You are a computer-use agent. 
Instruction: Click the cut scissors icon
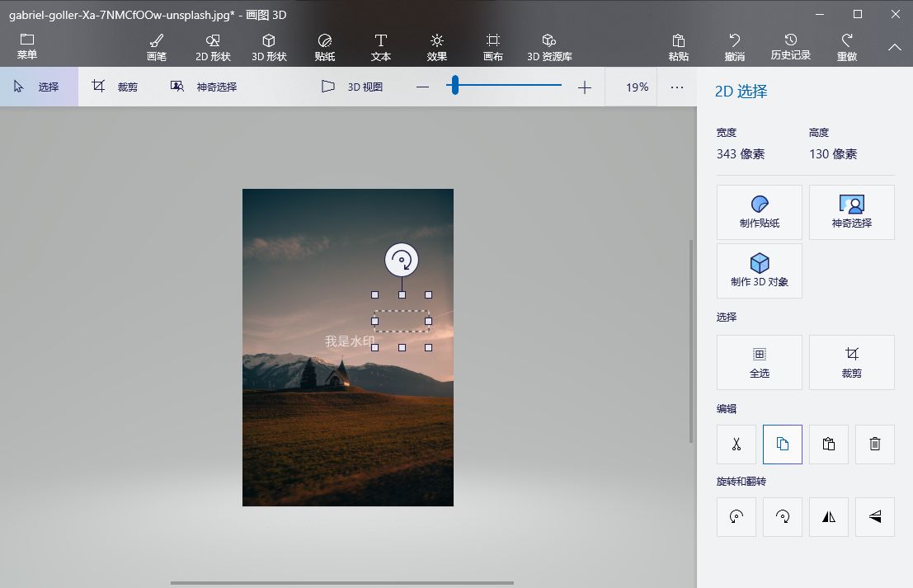pos(737,444)
